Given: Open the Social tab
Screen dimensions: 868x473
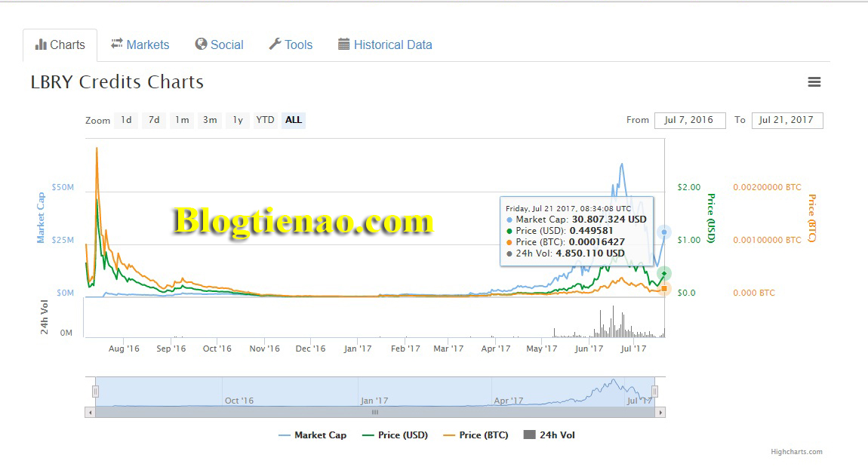Looking at the screenshot, I should (x=219, y=45).
